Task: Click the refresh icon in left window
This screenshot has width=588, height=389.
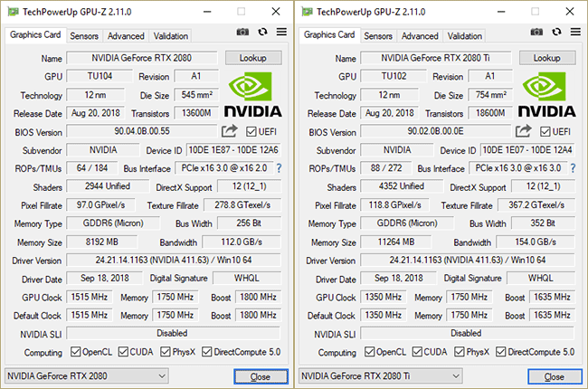Action: [x=262, y=33]
